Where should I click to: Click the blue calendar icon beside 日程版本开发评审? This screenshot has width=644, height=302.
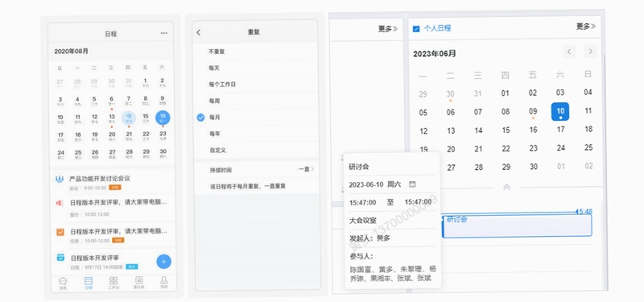coord(60,258)
